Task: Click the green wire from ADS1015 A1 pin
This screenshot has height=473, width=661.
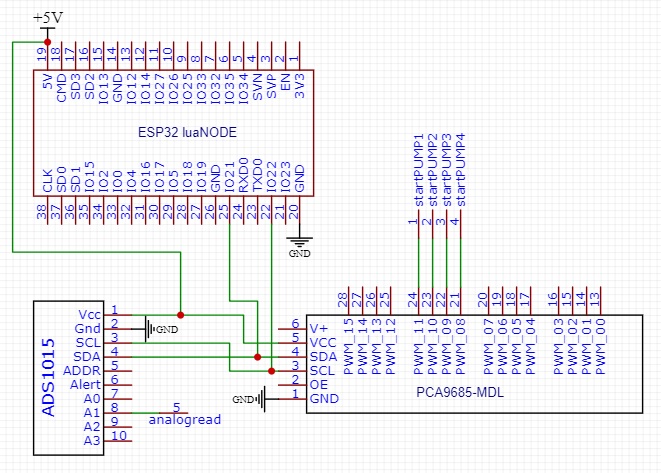Action: click(145, 413)
